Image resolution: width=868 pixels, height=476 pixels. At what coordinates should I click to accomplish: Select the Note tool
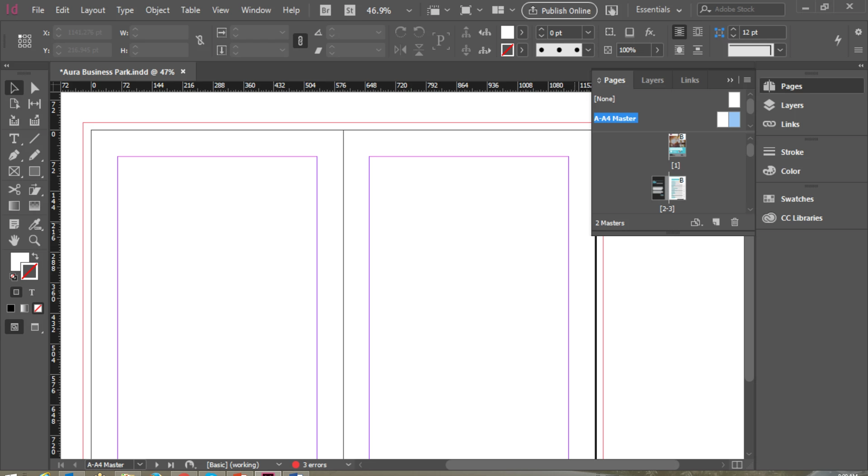click(14, 224)
